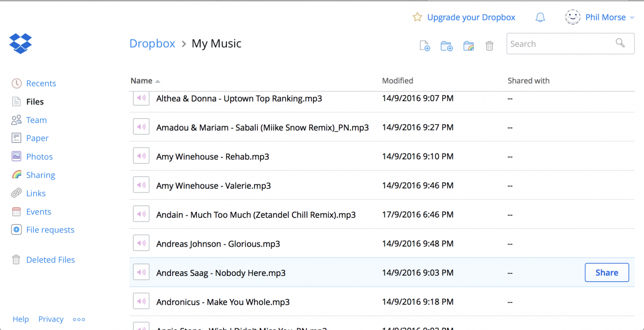644x330 pixels.
Task: Click the upload file icon in toolbar
Action: [x=425, y=46]
